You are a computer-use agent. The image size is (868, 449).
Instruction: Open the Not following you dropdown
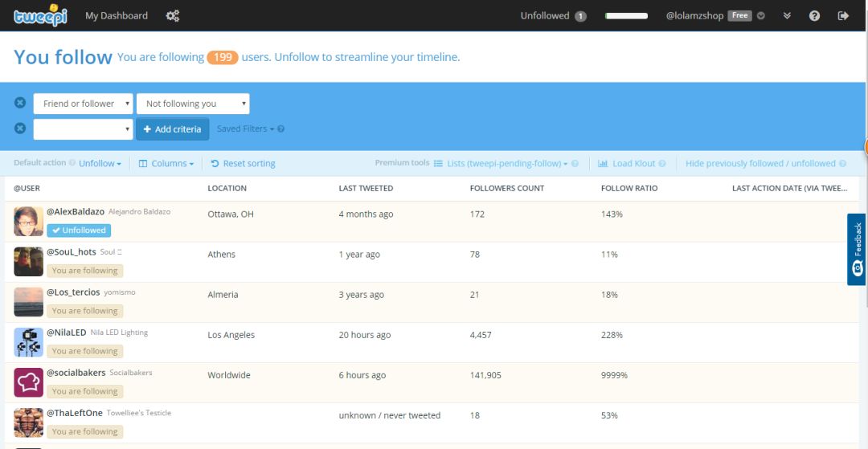(193, 104)
